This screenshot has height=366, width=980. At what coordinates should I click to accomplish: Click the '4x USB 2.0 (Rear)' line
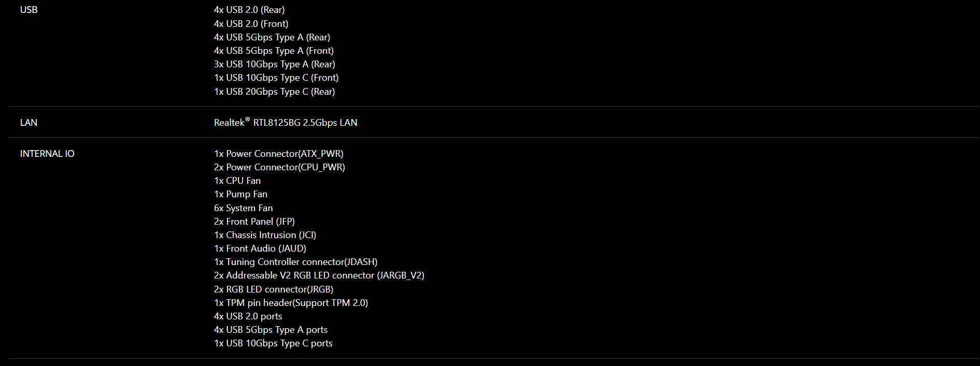point(249,10)
